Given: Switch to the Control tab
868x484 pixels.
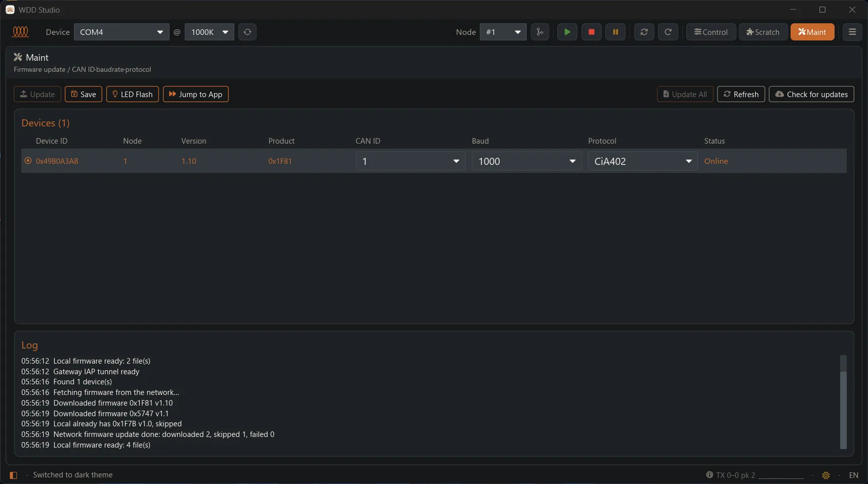Looking at the screenshot, I should pyautogui.click(x=711, y=32).
